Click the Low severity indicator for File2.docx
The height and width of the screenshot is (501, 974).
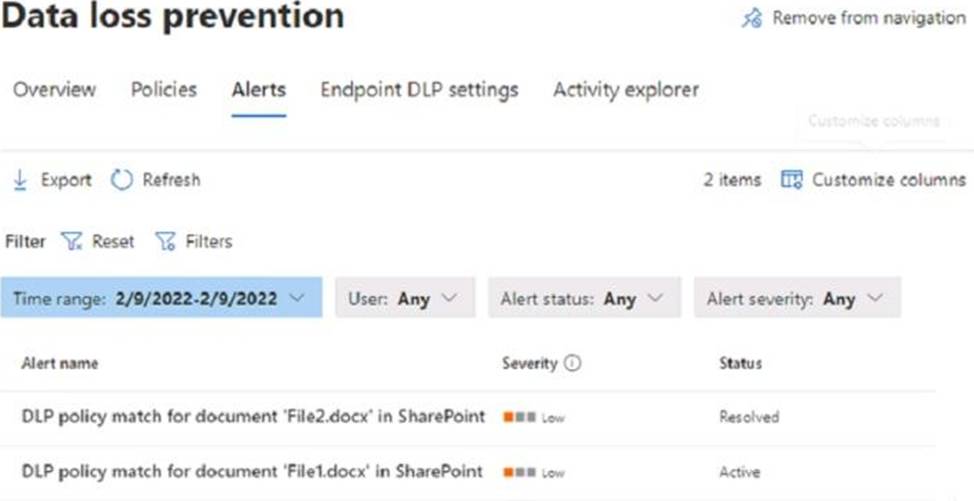(x=534, y=417)
